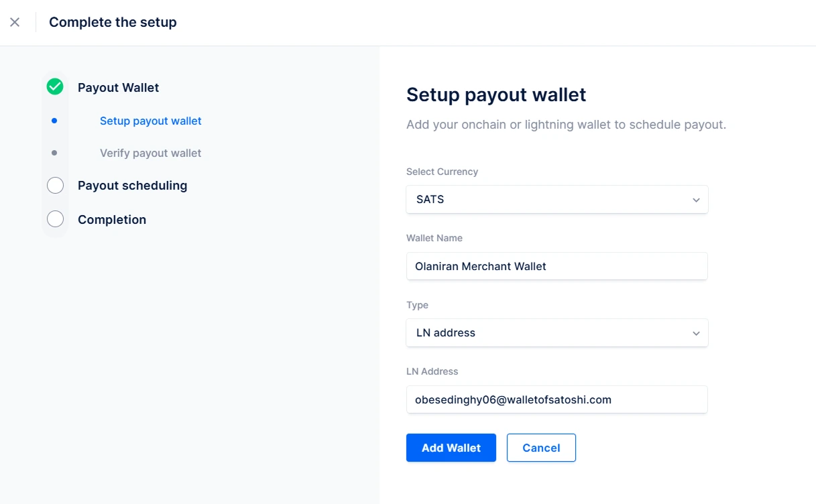
Task: Go to the Setup payout wallet section
Action: 150,121
